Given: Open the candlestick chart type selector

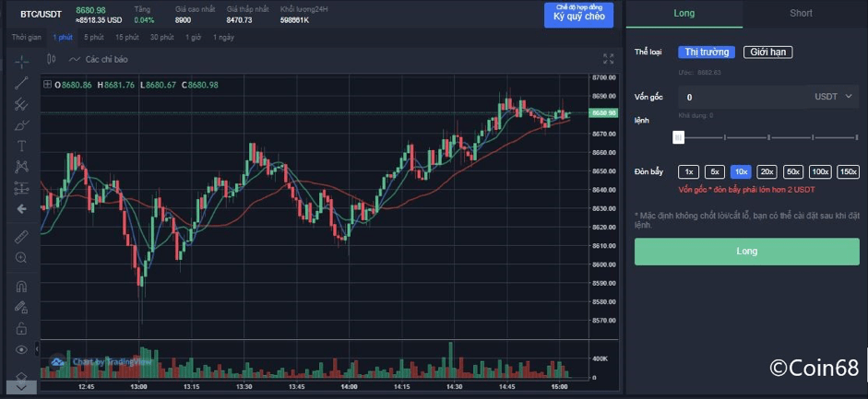Looking at the screenshot, I should tap(51, 59).
